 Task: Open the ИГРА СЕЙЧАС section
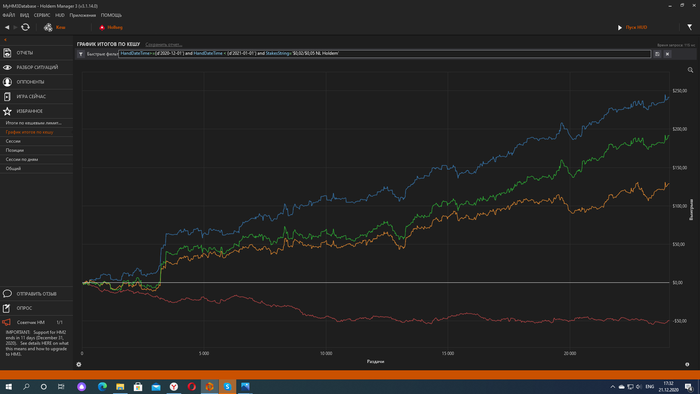[37, 96]
